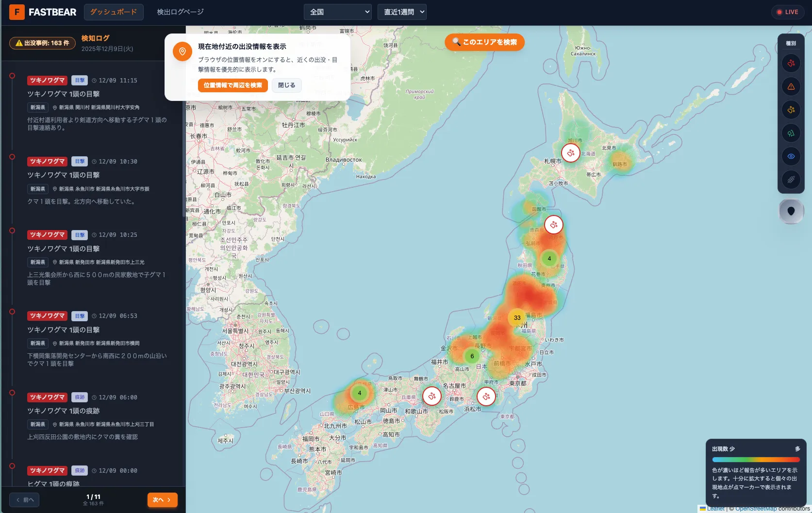Toggle the grey wheat crop filter
The height and width of the screenshot is (513, 812).
[791, 180]
